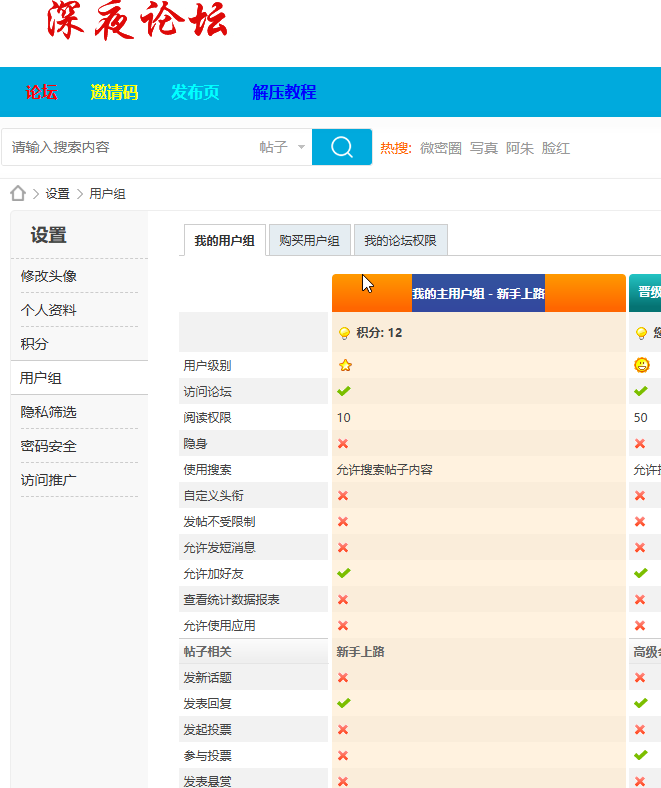Screen dimensions: 661x788
Task: Click the red cross in 发表悬赏 row
Action: click(x=343, y=781)
